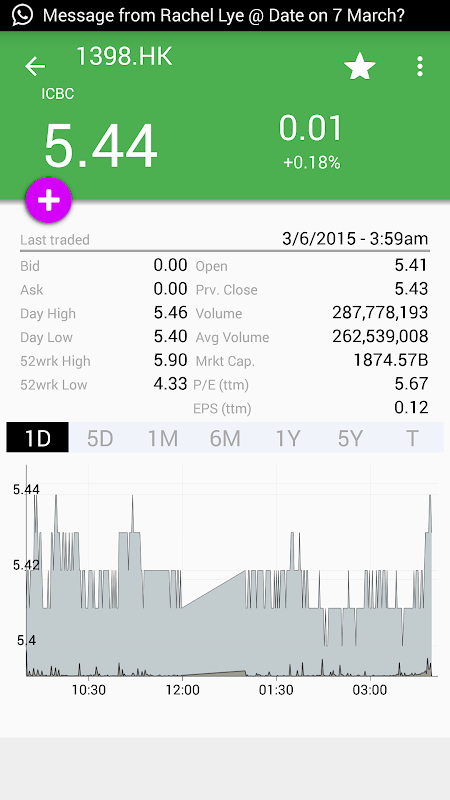Open the three-dot overflow menu
This screenshot has height=800, width=450.
pos(419,66)
